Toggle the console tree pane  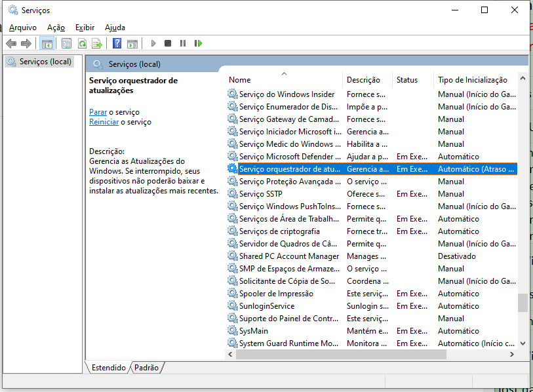pyautogui.click(x=47, y=43)
